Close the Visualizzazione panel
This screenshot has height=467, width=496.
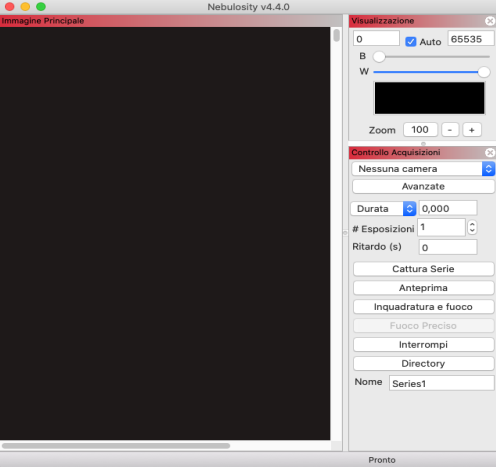[490, 21]
